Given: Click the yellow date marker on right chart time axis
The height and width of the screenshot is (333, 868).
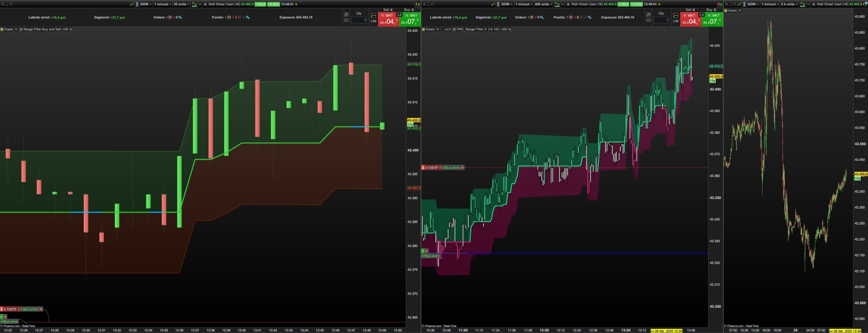Looking at the screenshot, I should [x=845, y=330].
